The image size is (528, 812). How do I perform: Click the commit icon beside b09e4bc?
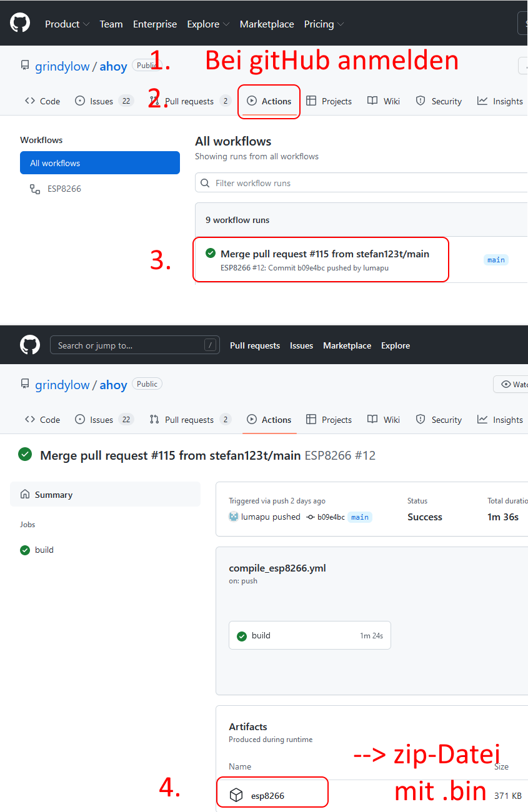tap(311, 517)
